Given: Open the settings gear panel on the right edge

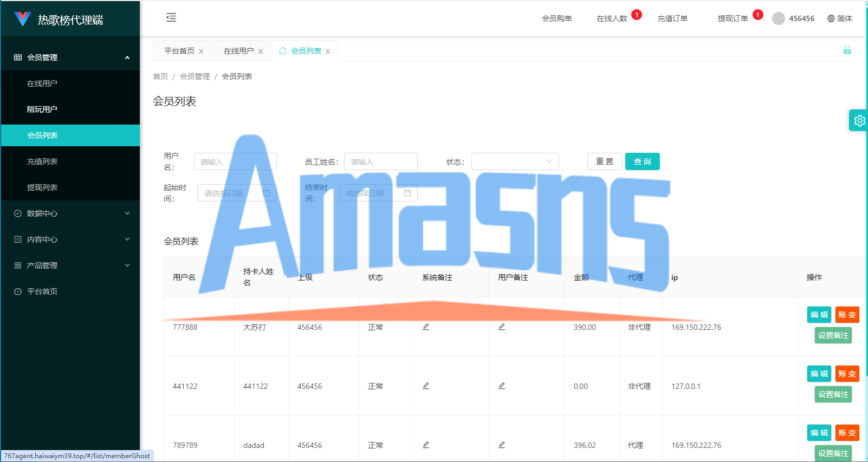Looking at the screenshot, I should click(x=859, y=120).
